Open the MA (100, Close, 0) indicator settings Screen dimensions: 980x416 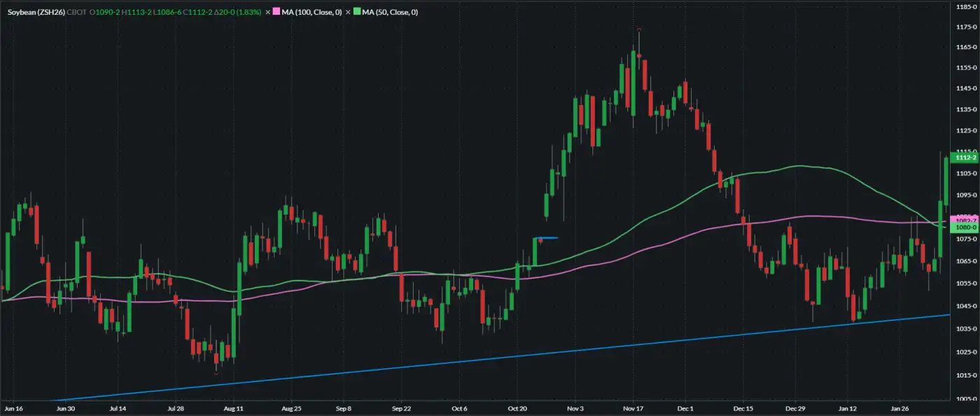311,12
